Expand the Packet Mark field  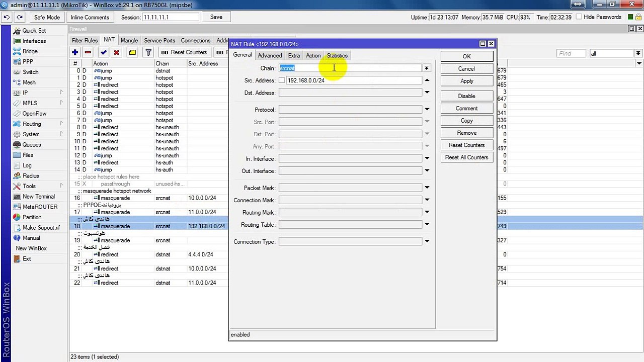pyautogui.click(x=427, y=188)
